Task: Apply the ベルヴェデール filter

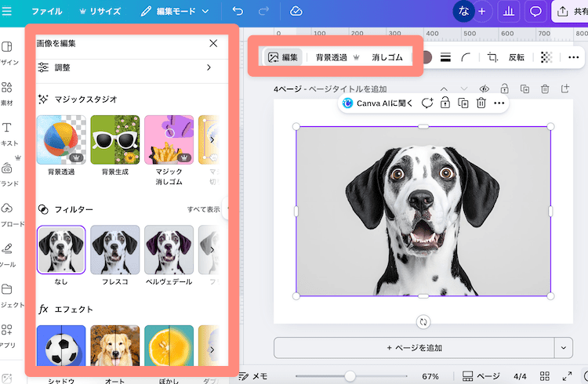Action: click(169, 250)
